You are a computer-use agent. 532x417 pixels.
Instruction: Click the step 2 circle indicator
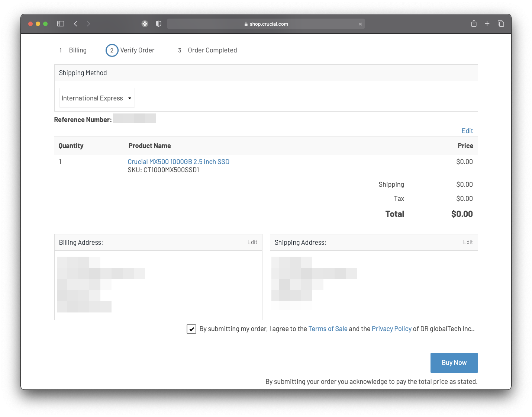112,50
